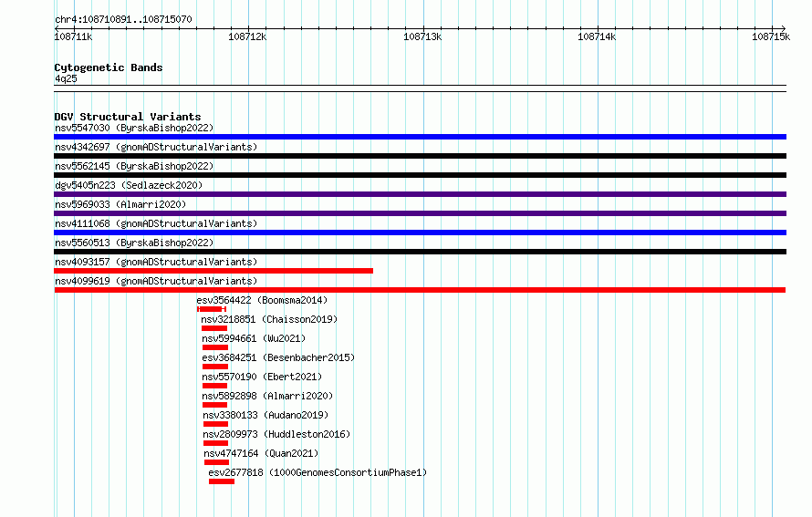Open nsv5969033 (Almarri2020) variant label
Viewport: 812px width, 517px height.
120,204
